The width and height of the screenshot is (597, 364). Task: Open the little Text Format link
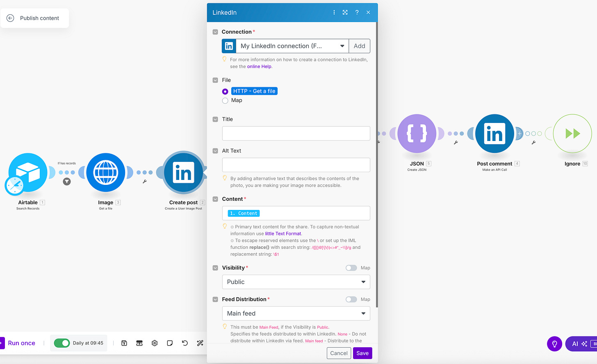click(283, 234)
